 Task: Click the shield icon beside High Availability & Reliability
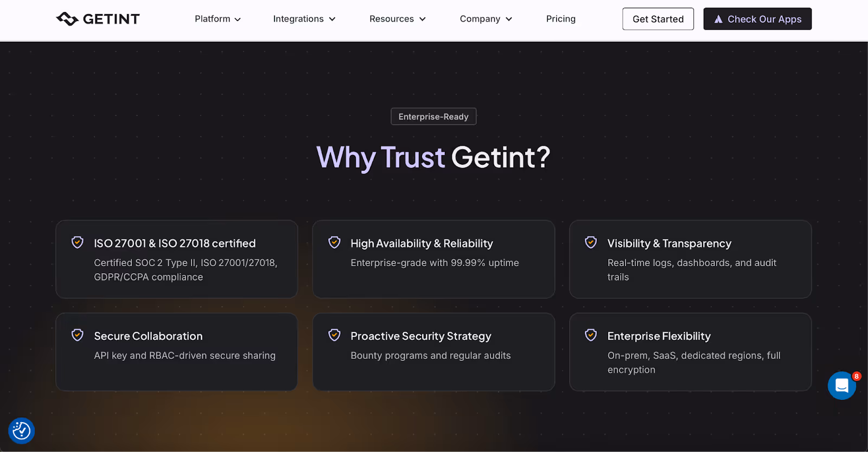(x=335, y=242)
